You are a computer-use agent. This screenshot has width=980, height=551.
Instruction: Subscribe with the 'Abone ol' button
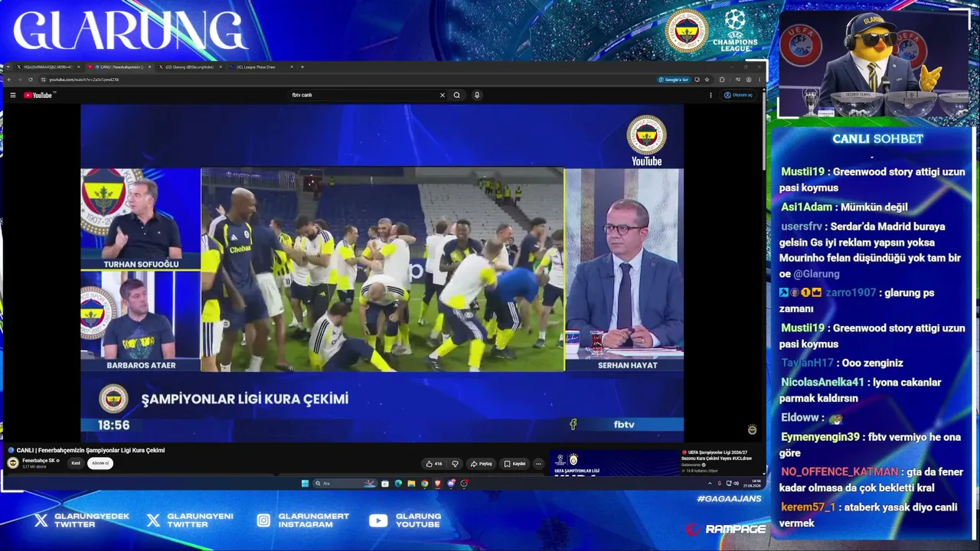[100, 463]
